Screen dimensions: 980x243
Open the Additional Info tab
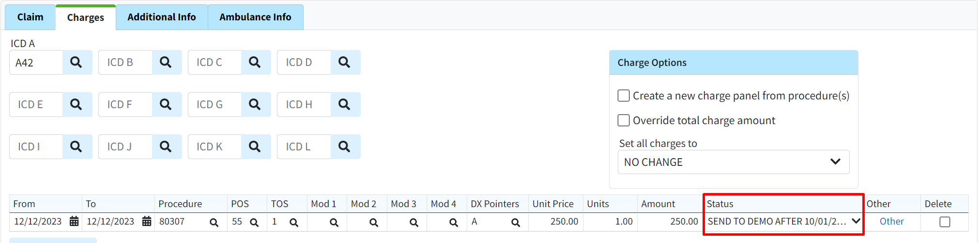click(x=162, y=17)
